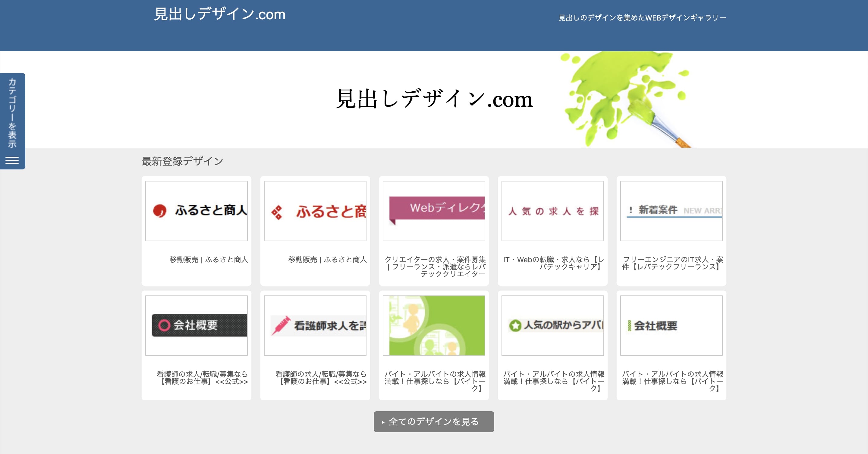Open the 人気の求人を探 heading thumbnail
This screenshot has height=454, width=868.
click(x=553, y=211)
